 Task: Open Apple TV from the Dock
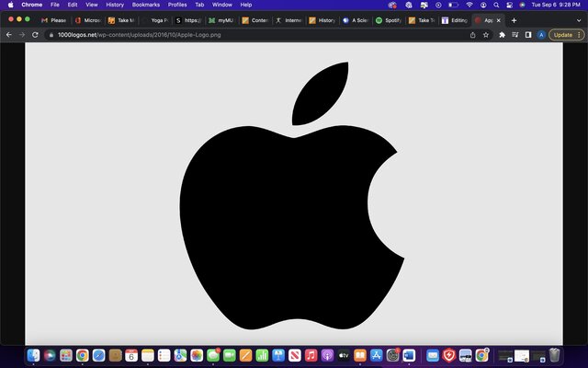pos(344,355)
